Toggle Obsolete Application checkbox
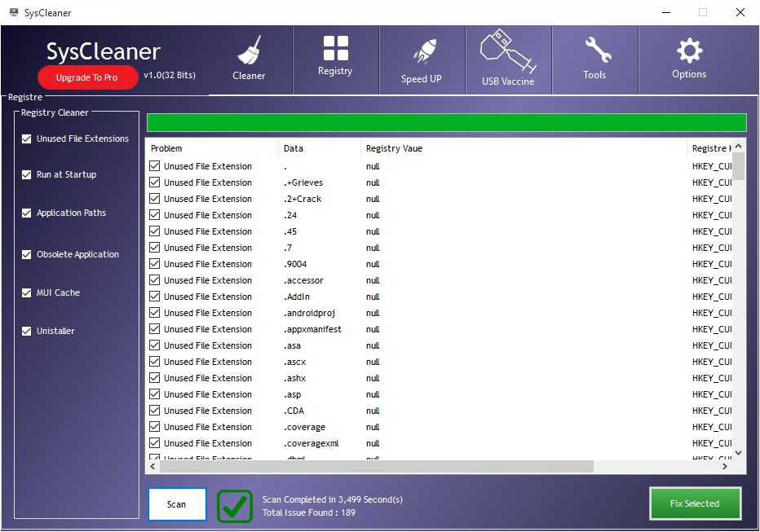 pyautogui.click(x=27, y=255)
